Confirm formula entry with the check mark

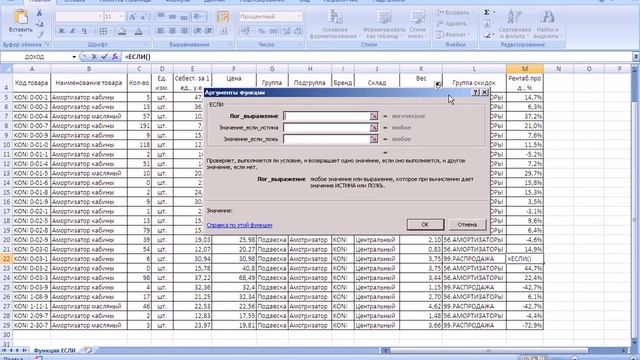click(x=104, y=57)
